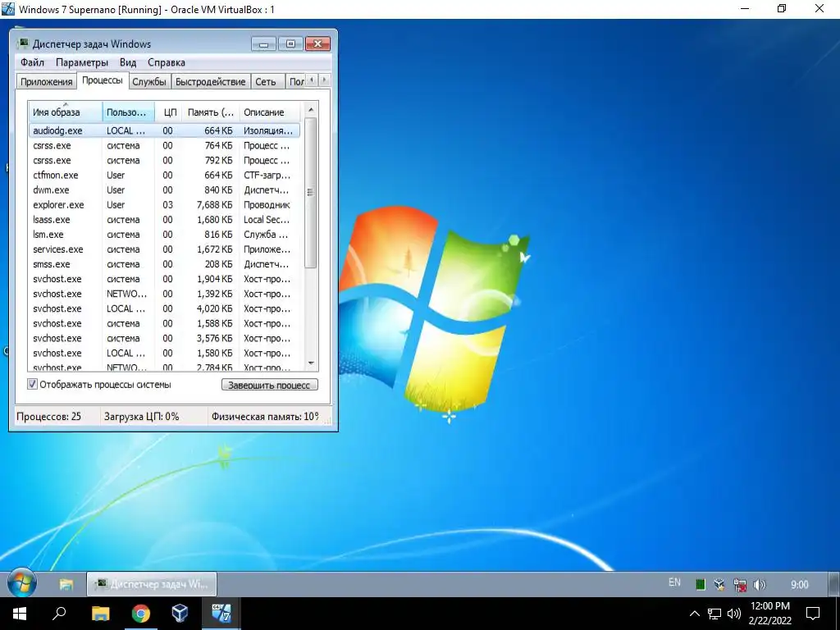This screenshot has height=630, width=840.
Task: Open the "Файл" menu
Action: (x=32, y=62)
